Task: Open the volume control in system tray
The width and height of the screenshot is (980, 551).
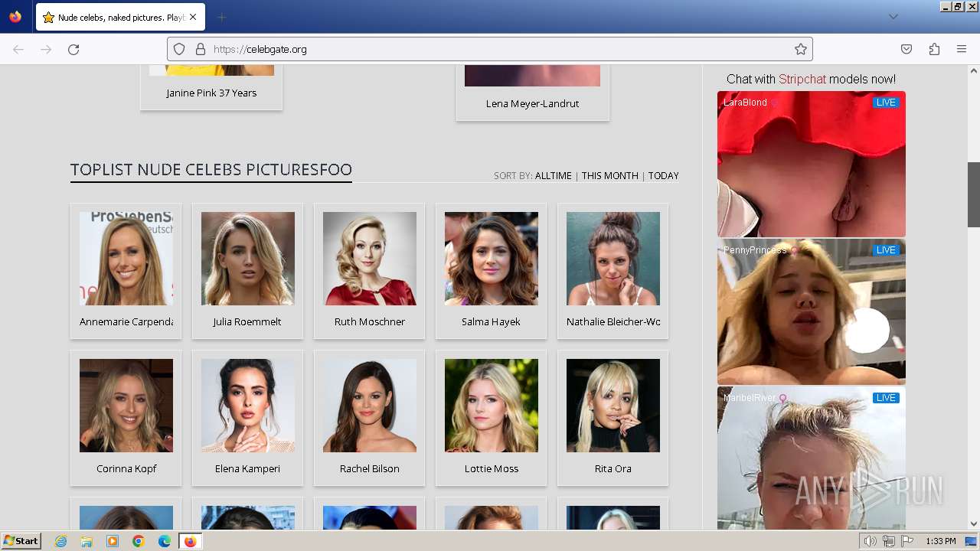Action: [x=871, y=541]
